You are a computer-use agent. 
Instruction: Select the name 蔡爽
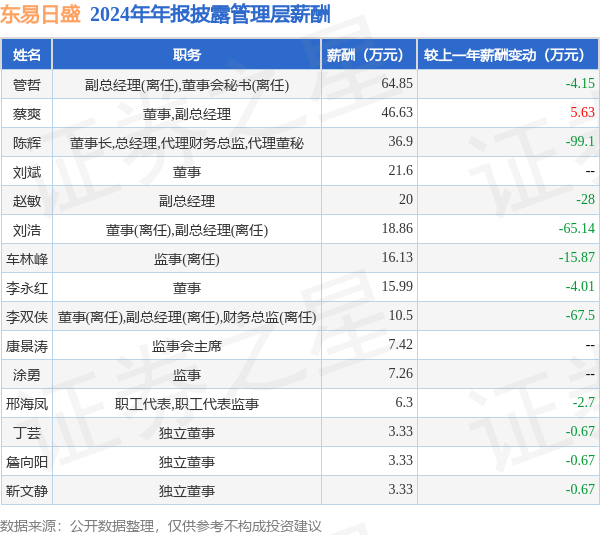(27, 114)
